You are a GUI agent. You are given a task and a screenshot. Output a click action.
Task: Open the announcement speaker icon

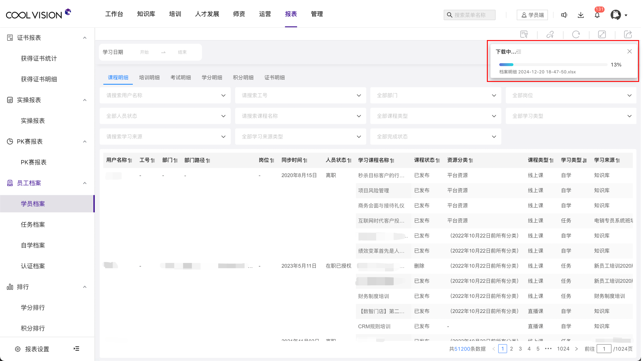pyautogui.click(x=564, y=15)
